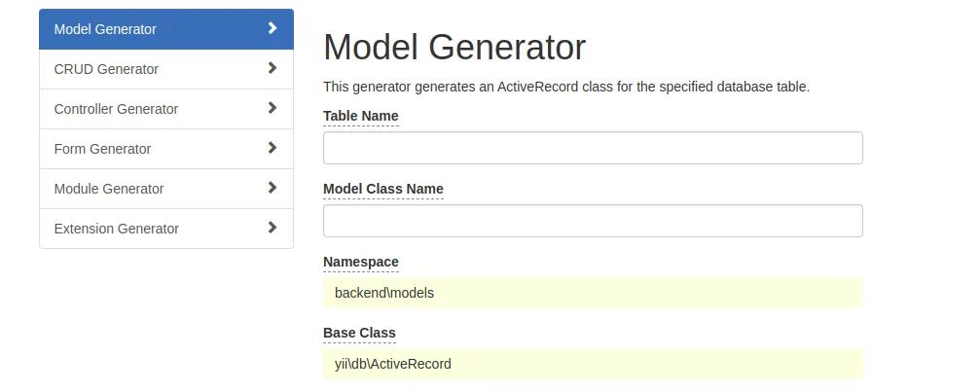Open the Form Generator entry
980x392 pixels.
[102, 149]
